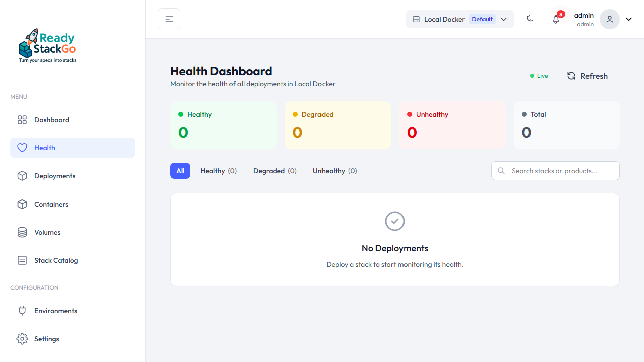
Task: Click the ReadyStackGo logo
Action: (47, 45)
